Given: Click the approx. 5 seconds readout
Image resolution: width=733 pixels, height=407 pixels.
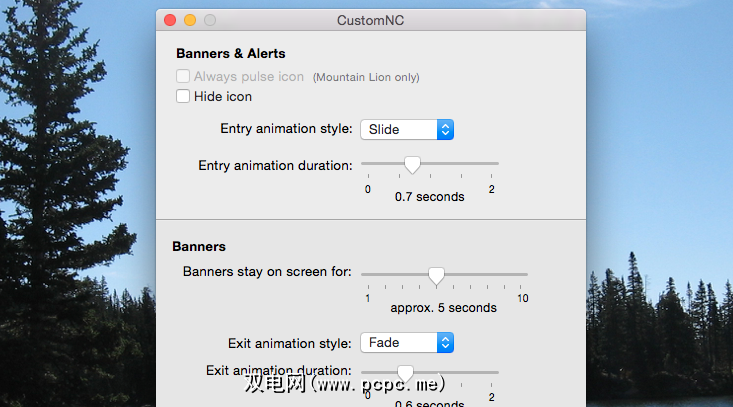Looking at the screenshot, I should pyautogui.click(x=443, y=307).
